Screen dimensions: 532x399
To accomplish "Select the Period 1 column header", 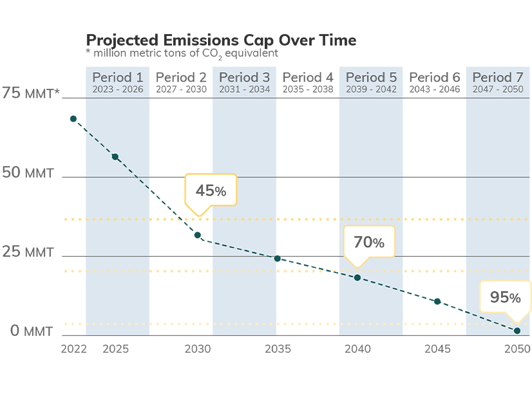I will pyautogui.click(x=118, y=82).
